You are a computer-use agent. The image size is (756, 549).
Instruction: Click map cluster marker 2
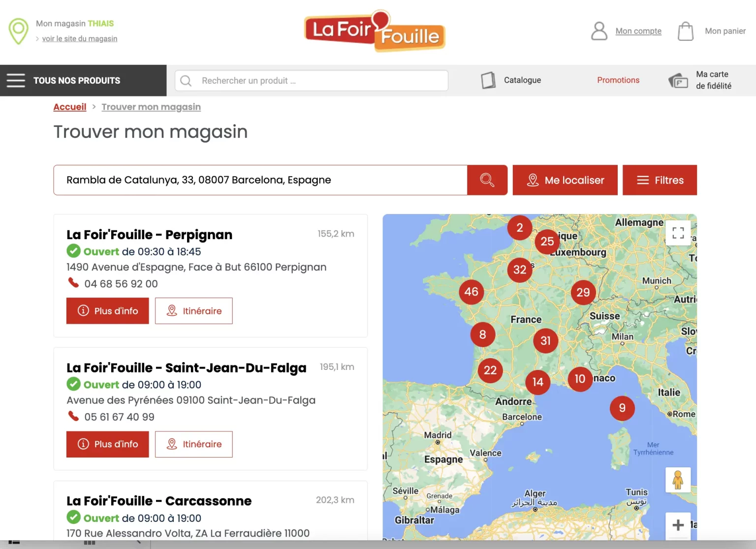[520, 228]
